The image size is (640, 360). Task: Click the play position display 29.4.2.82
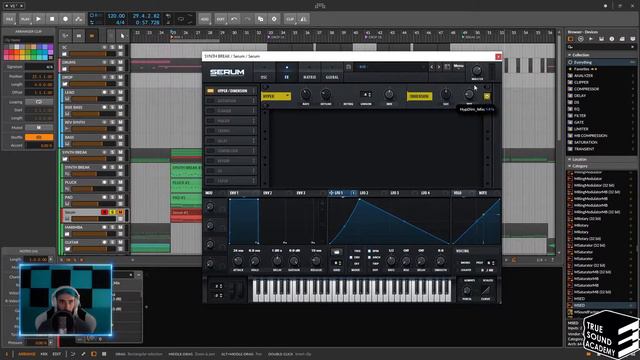tap(146, 16)
